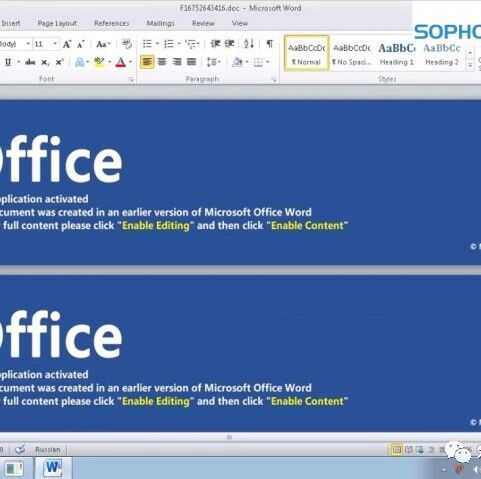Click the Shading paint bucket icon

[237, 62]
